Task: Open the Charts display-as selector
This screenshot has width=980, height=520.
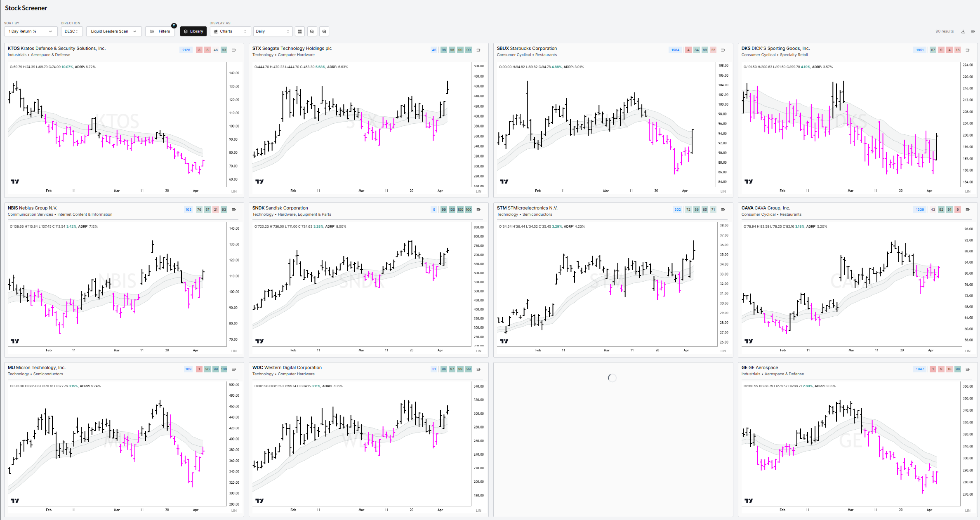Action: pos(230,31)
